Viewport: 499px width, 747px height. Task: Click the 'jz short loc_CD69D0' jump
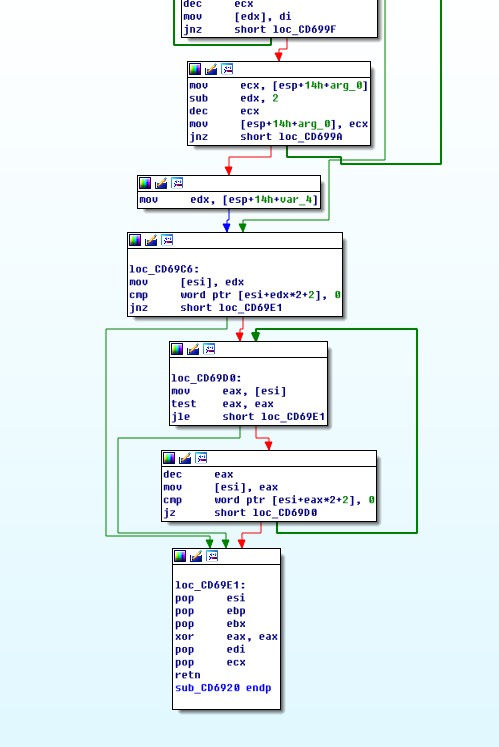tap(240, 513)
